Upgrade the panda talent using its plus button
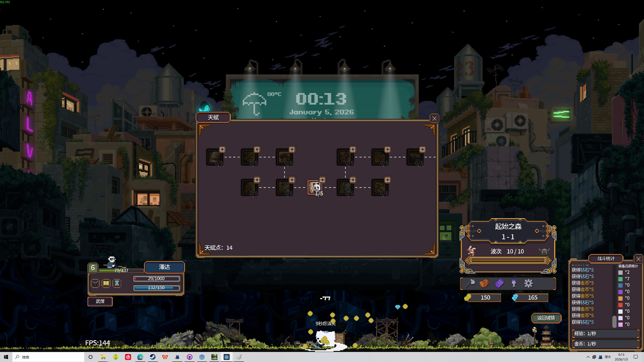 click(323, 179)
